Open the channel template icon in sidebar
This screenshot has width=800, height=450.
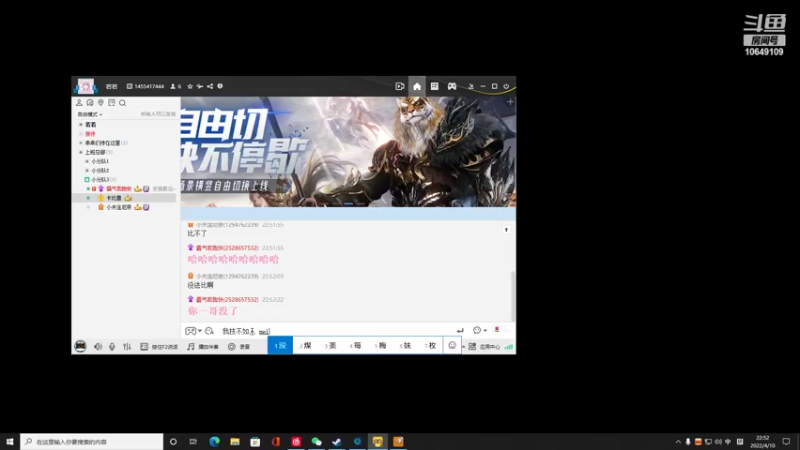coord(111,103)
